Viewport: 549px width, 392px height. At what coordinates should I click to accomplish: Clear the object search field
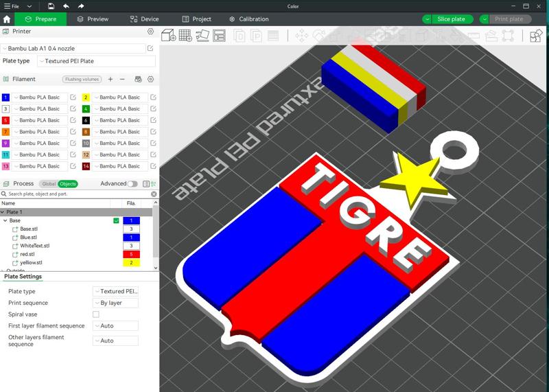[x=154, y=194]
